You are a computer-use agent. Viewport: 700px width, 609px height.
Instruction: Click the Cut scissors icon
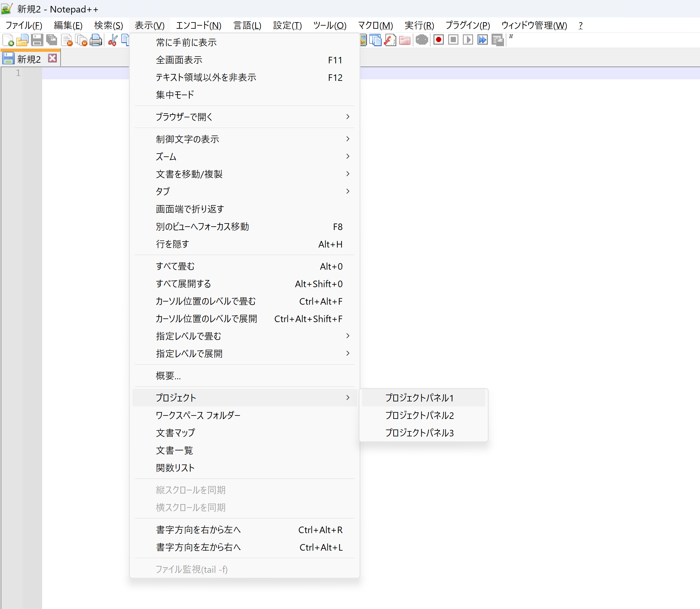point(112,40)
